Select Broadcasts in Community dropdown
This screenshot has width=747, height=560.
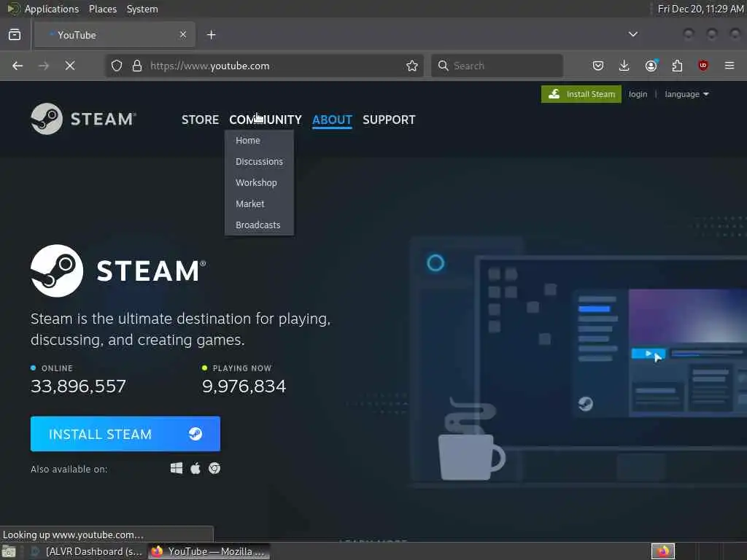259,225
